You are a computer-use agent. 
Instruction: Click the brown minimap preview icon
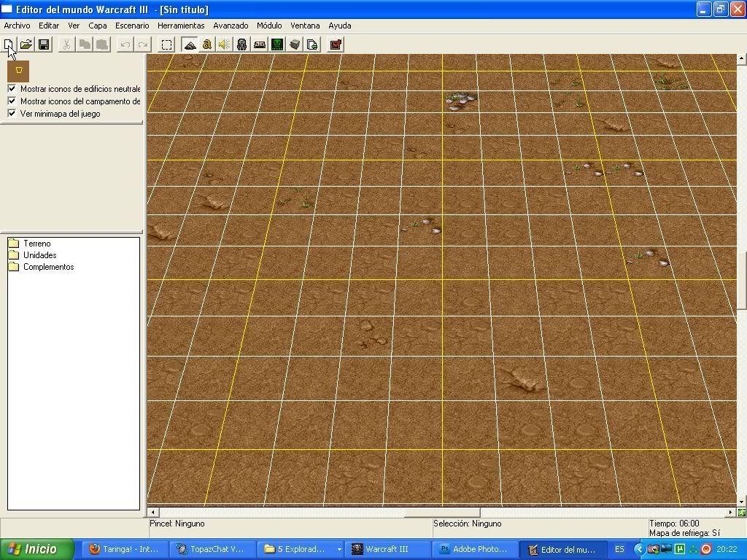(18, 71)
